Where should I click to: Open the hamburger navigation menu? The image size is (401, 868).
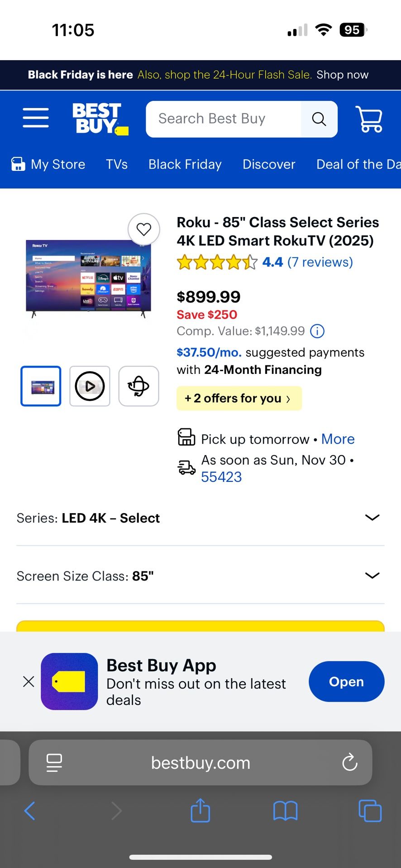(36, 118)
